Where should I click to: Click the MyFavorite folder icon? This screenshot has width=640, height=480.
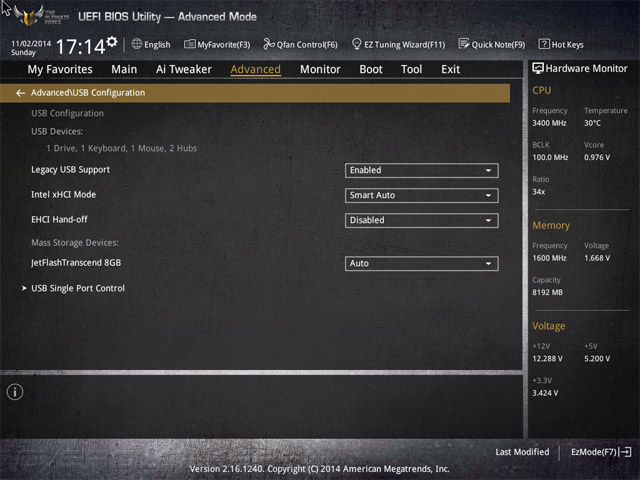click(190, 44)
